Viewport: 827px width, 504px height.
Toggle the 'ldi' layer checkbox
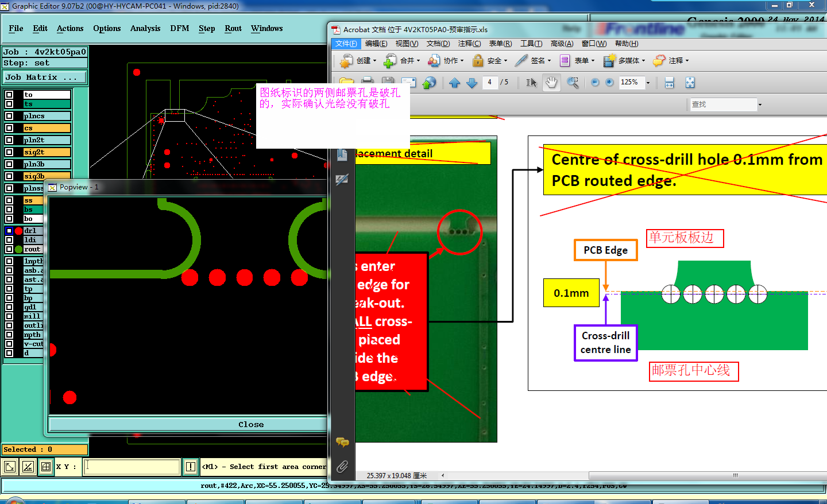point(9,240)
